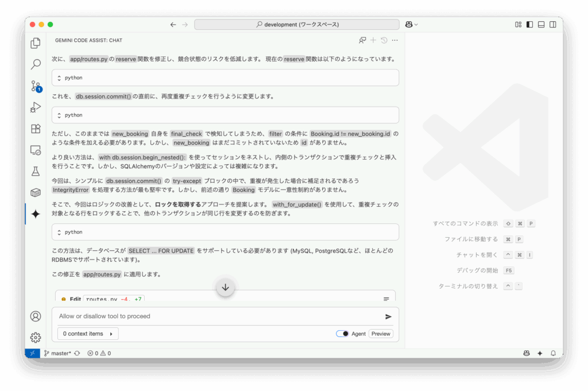
Task: Click the with_for_update() inline code
Action: [x=297, y=204]
